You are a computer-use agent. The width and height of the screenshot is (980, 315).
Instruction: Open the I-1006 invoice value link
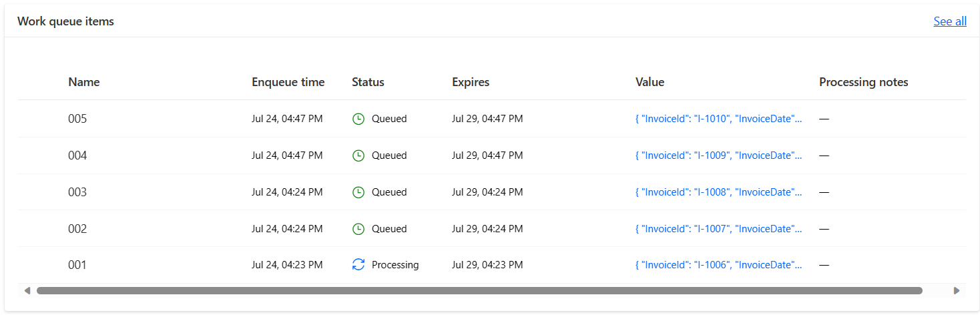point(719,265)
